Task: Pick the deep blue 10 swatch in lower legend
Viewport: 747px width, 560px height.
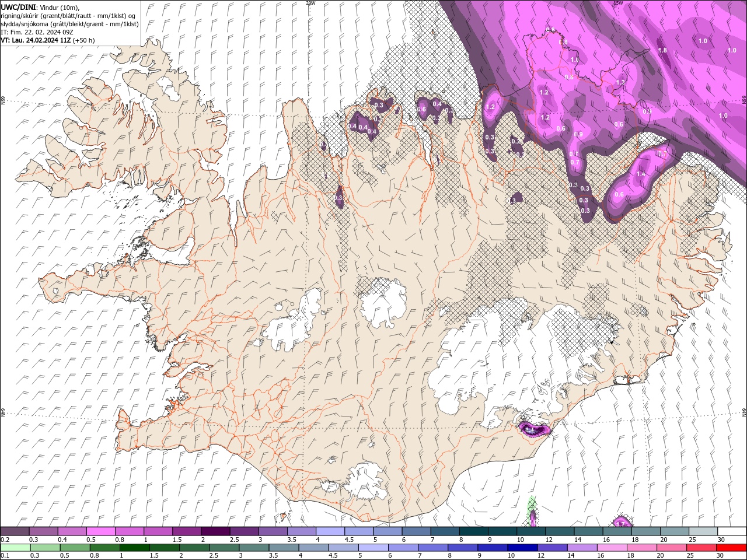Action: tap(522, 548)
